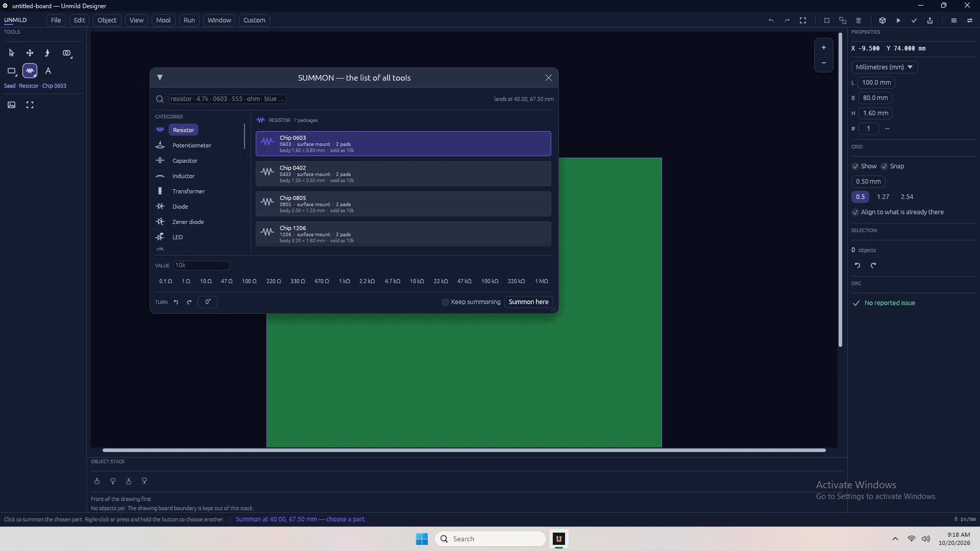This screenshot has height=551, width=980.
Task: Zoom out with the minus button
Action: (x=824, y=63)
